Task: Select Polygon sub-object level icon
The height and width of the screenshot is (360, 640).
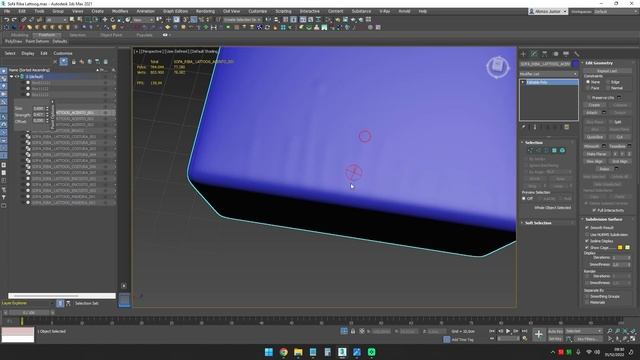Action: 554,151
